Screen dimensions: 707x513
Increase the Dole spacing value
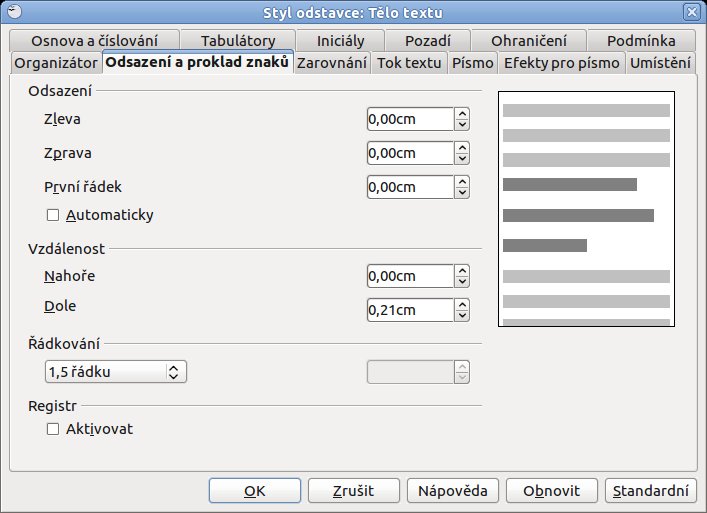click(x=462, y=304)
